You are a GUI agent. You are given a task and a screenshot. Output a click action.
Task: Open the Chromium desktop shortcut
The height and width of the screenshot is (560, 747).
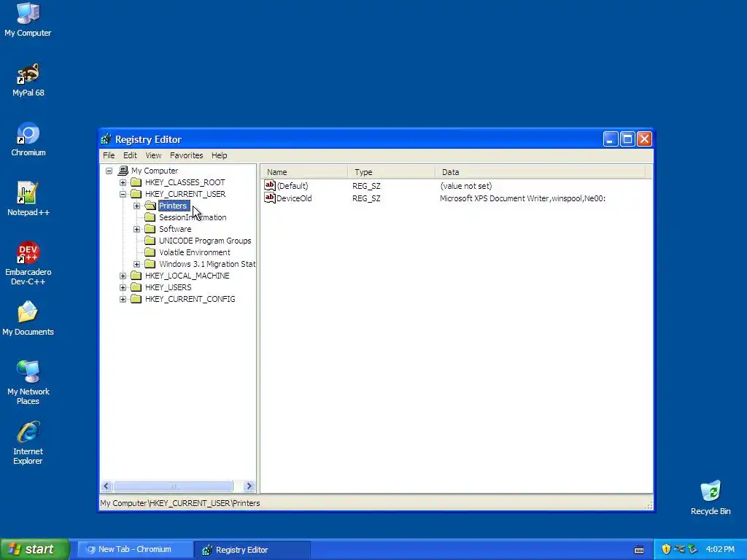pyautogui.click(x=28, y=140)
